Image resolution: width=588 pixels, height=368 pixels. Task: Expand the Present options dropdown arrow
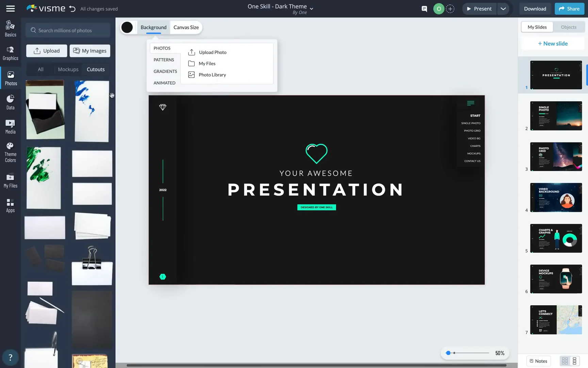pyautogui.click(x=503, y=9)
